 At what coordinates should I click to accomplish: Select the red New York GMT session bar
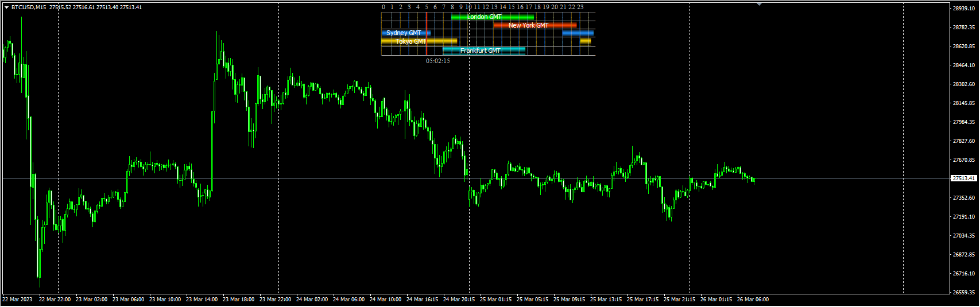534,25
